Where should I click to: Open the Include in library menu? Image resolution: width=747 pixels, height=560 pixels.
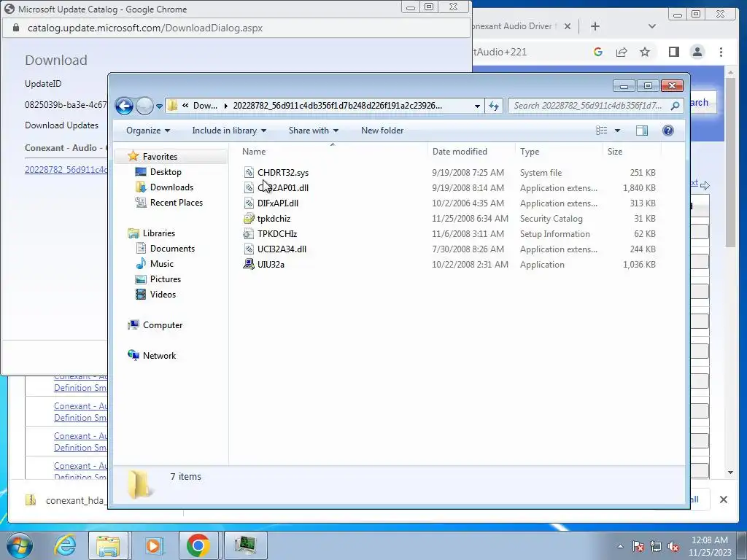coord(229,131)
